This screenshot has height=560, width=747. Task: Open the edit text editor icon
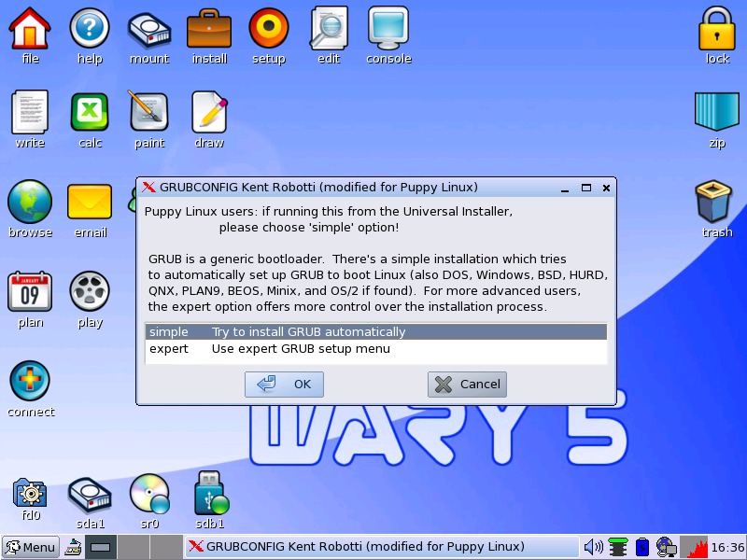click(329, 29)
